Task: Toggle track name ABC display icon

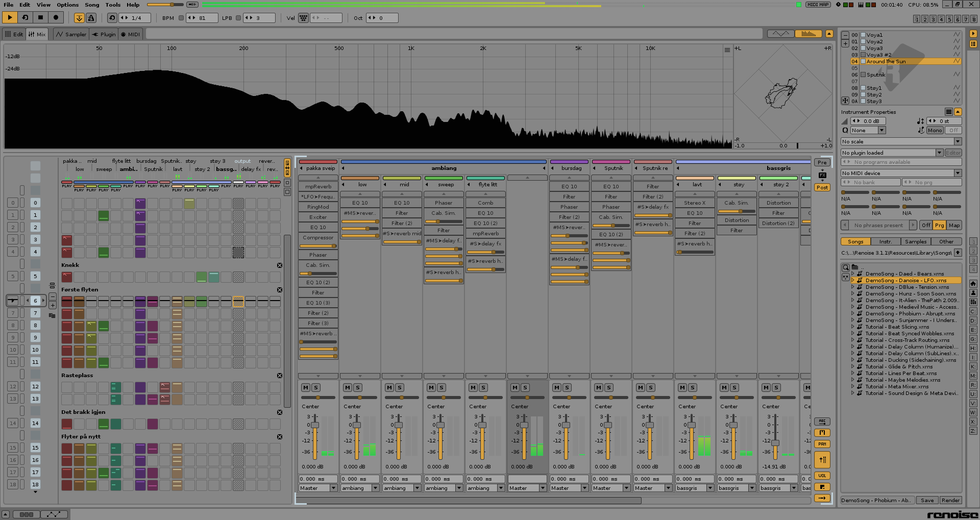Action: click(822, 422)
